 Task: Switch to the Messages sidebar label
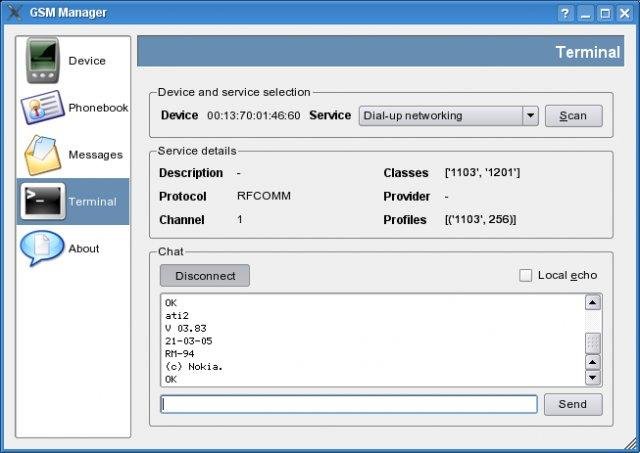click(x=96, y=155)
